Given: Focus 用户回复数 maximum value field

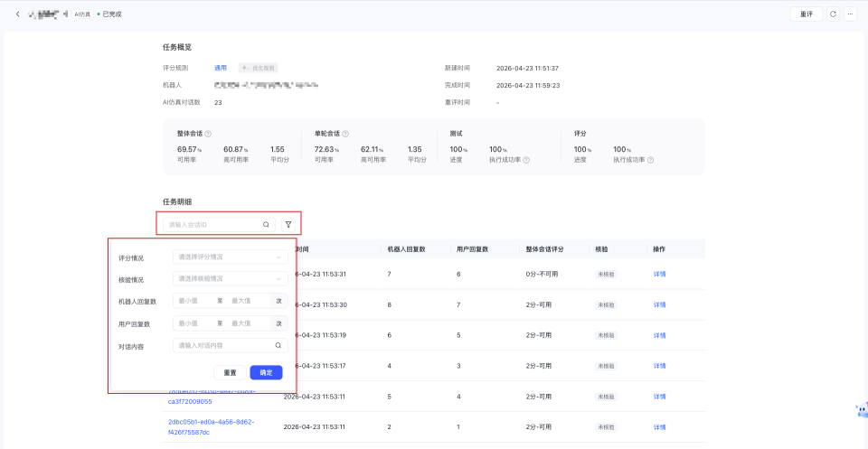Looking at the screenshot, I should click(x=248, y=323).
